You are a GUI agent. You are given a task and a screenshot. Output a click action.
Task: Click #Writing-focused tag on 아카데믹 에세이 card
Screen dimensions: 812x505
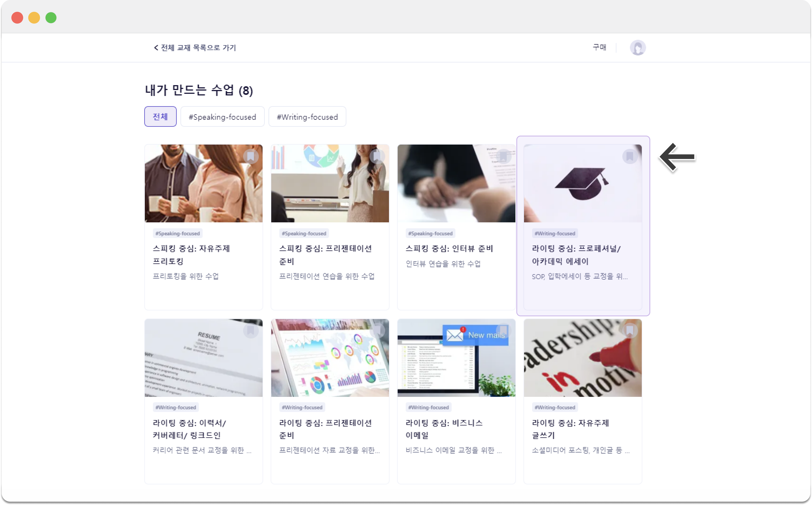(x=555, y=233)
